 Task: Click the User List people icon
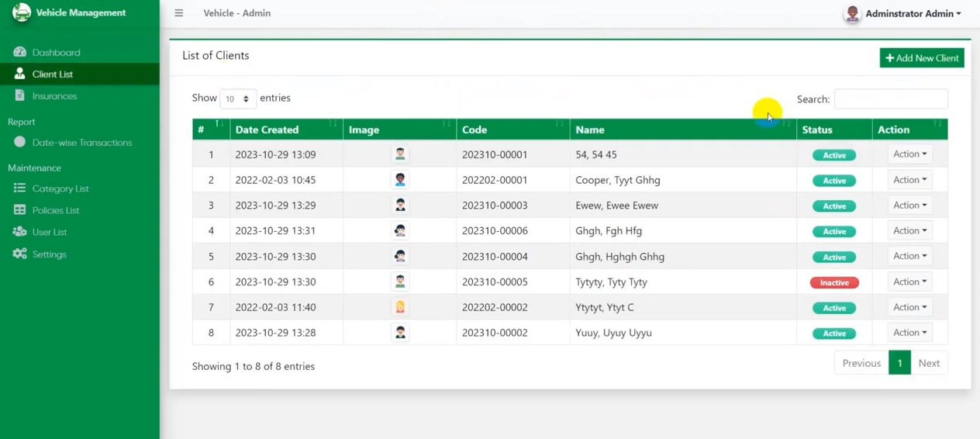click(x=19, y=232)
